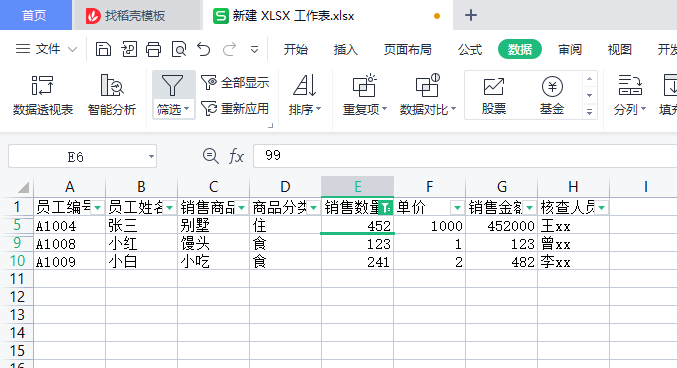
Task: Switch to 开始 ribbon tab
Action: click(x=296, y=50)
